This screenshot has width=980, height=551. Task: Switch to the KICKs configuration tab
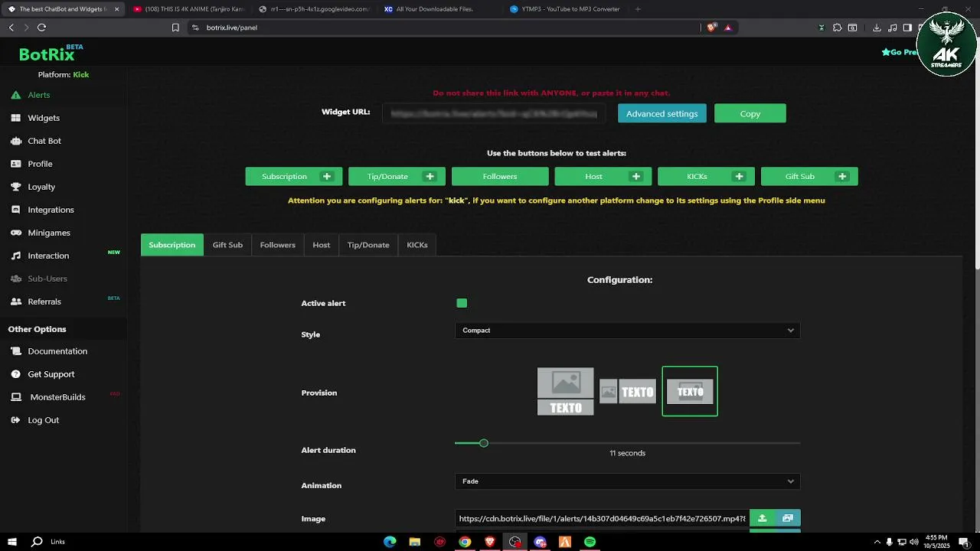417,245
